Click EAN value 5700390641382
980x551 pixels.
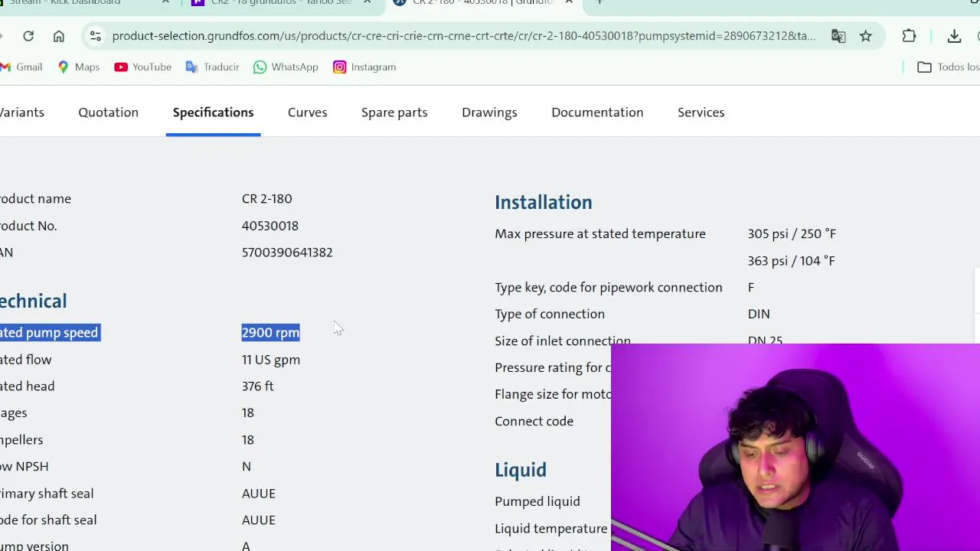click(x=287, y=253)
